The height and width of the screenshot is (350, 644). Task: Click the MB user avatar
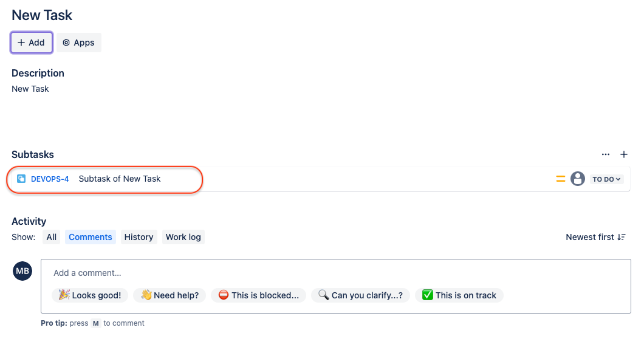(x=22, y=271)
